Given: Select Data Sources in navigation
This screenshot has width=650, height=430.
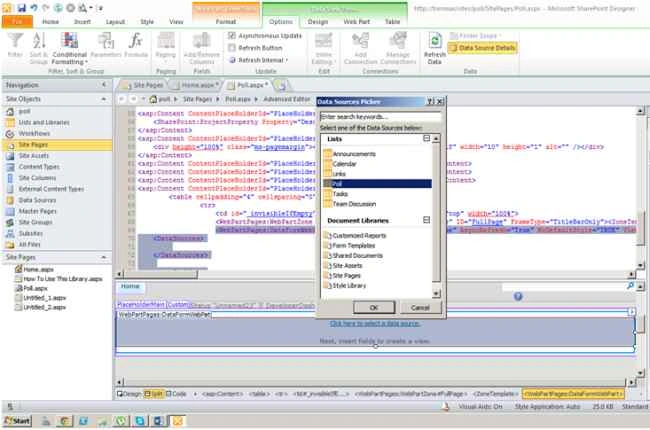Looking at the screenshot, I should pos(37,200).
